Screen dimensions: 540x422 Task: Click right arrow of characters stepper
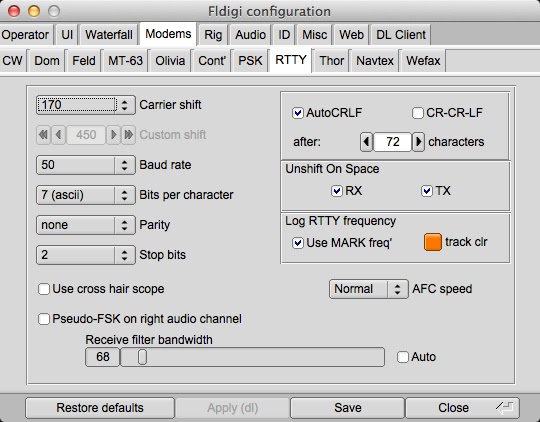coord(418,142)
